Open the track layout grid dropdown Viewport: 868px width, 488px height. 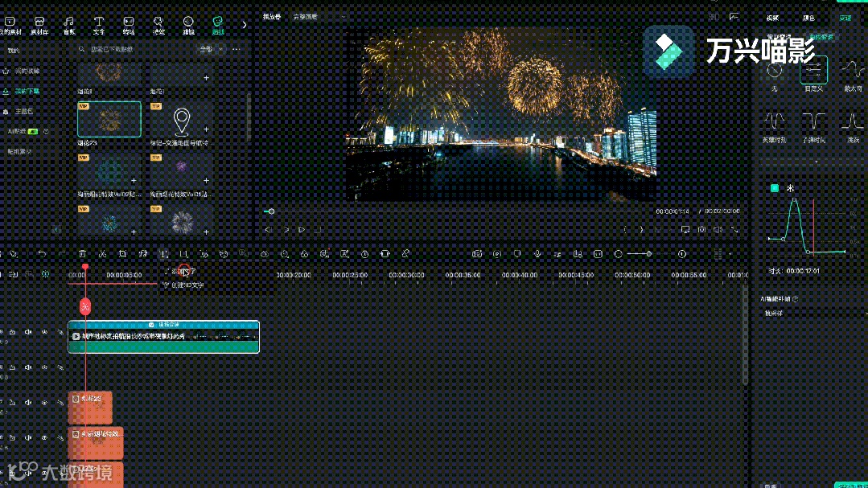(x=722, y=254)
